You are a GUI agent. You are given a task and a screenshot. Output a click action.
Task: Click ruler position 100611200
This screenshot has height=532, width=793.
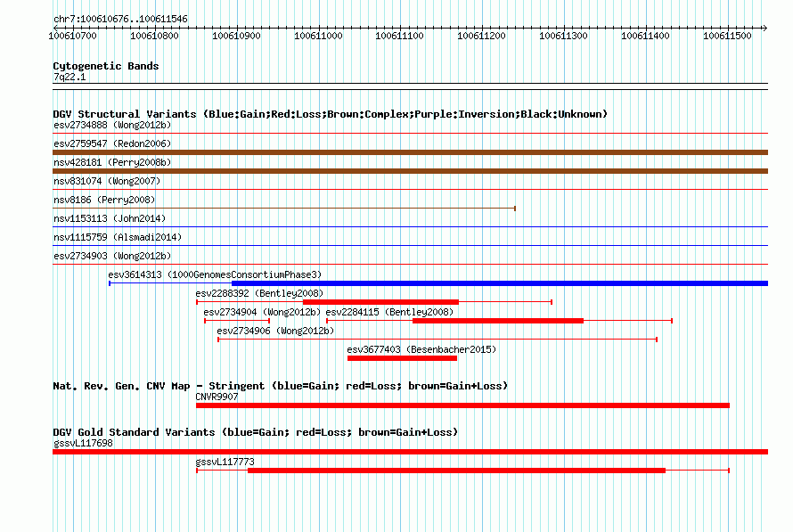tap(481, 36)
